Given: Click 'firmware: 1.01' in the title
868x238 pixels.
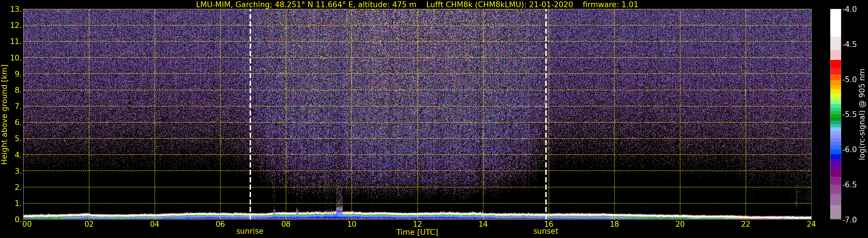Looking at the screenshot, I should [610, 4].
